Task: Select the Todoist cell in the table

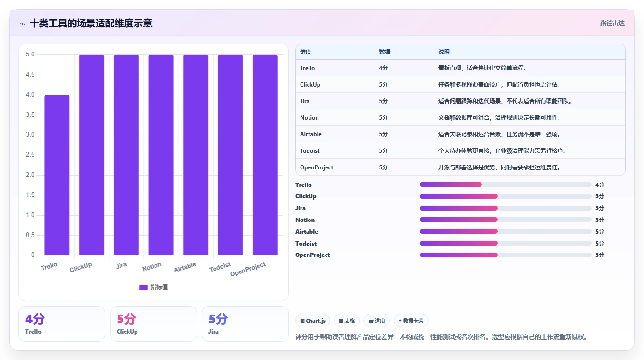Action: click(x=310, y=151)
